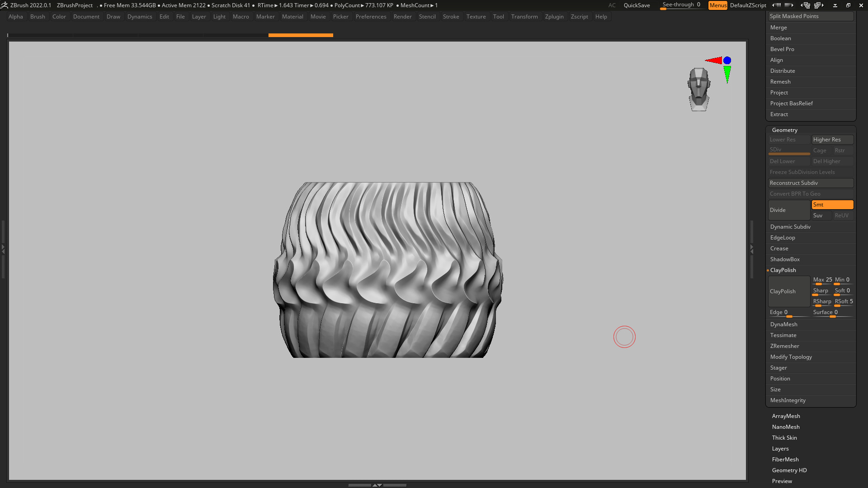Click the large ClayPolish button
868x488 pixels.
[789, 291]
